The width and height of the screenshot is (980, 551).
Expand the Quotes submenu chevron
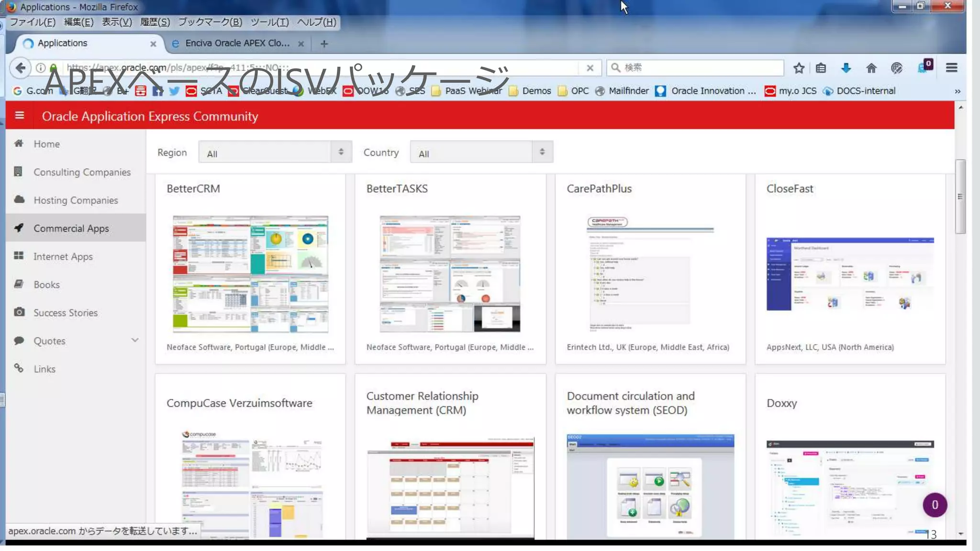tap(135, 340)
